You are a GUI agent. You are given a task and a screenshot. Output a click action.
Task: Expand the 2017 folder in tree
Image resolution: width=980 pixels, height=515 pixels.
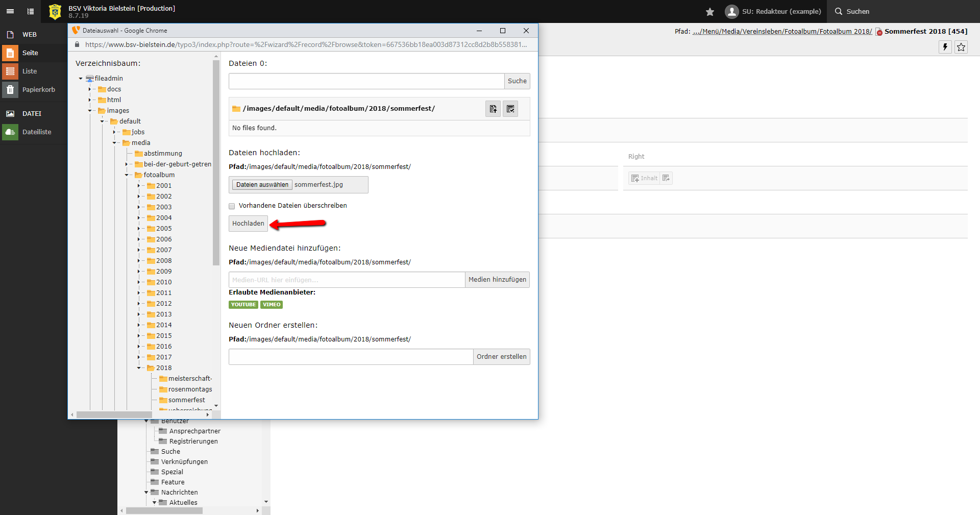139,357
